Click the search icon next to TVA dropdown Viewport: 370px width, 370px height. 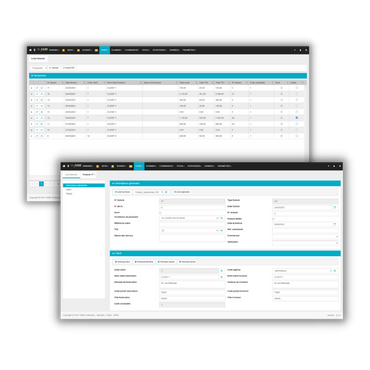tap(222, 230)
